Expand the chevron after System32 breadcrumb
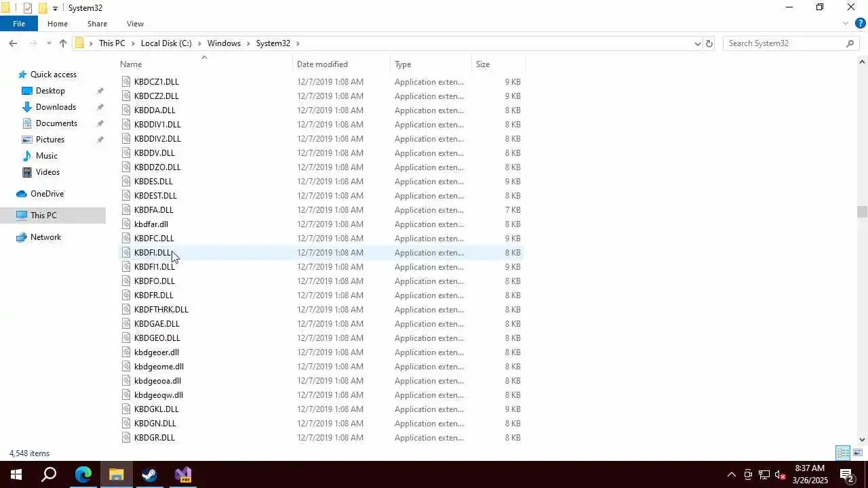 click(298, 43)
